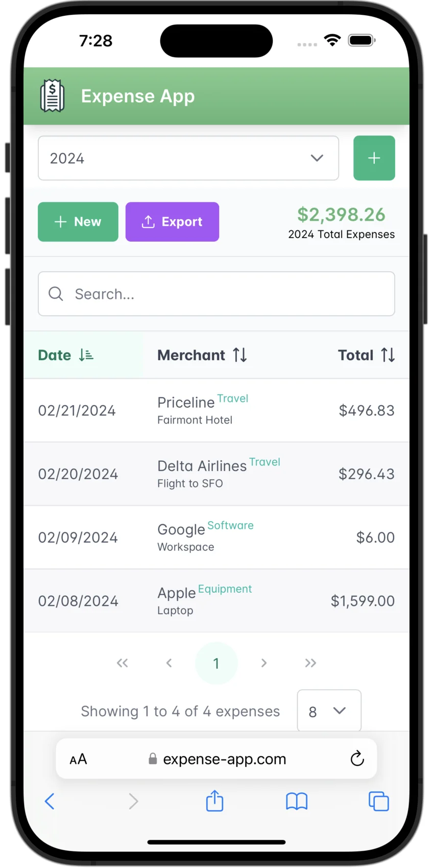This screenshot has height=868, width=434.
Task: Click the Merchant column sort arrows
Action: pyautogui.click(x=239, y=355)
